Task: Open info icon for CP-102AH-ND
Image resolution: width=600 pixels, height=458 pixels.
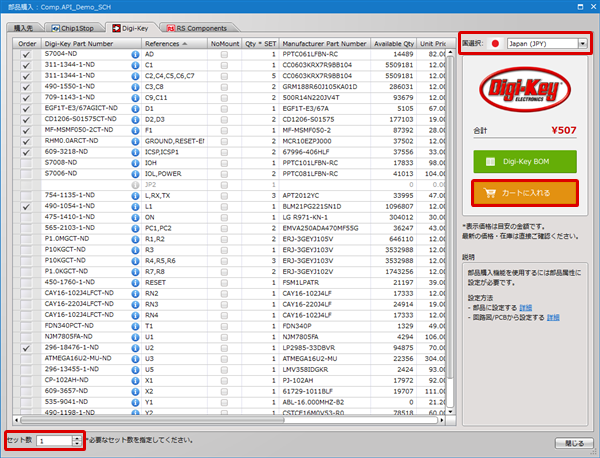Action: click(x=135, y=381)
